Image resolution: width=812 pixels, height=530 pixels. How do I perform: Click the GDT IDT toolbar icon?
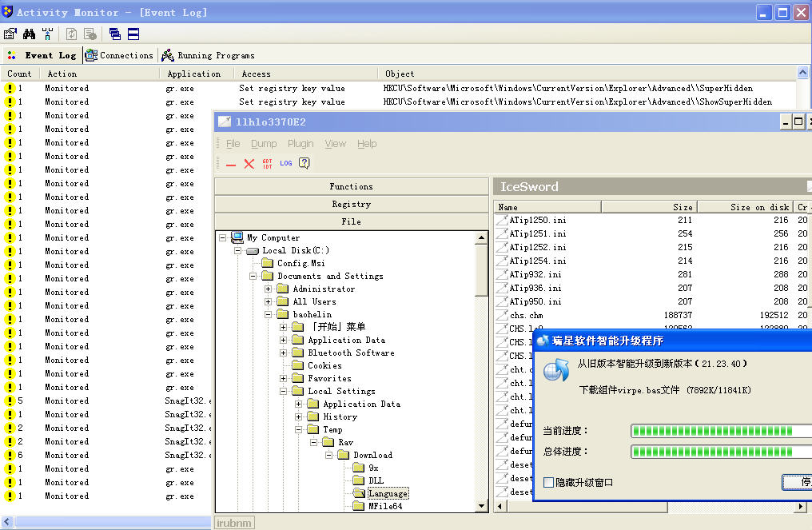267,164
